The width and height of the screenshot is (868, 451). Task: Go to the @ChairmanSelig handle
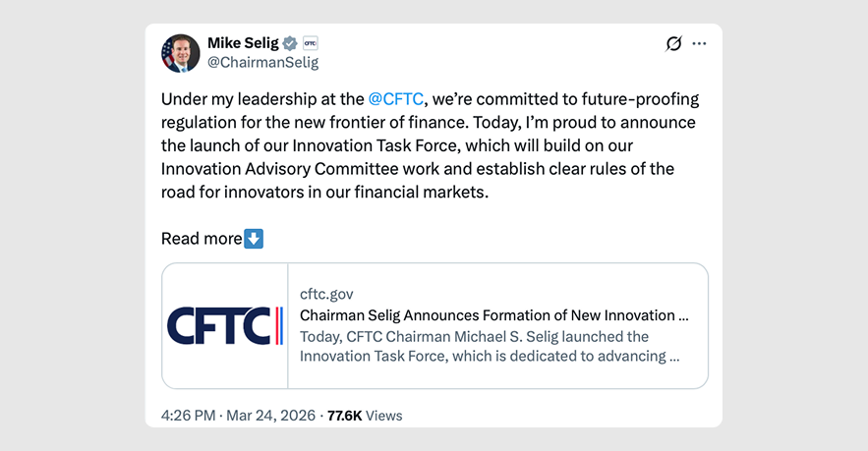pos(262,62)
